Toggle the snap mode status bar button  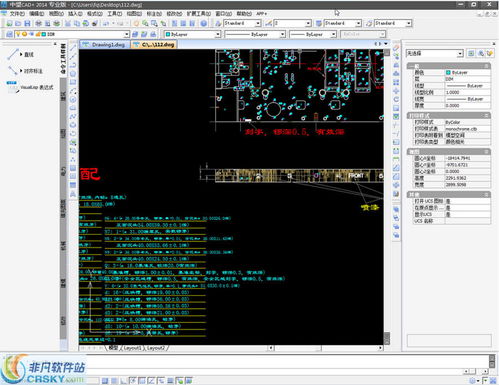(x=105, y=380)
